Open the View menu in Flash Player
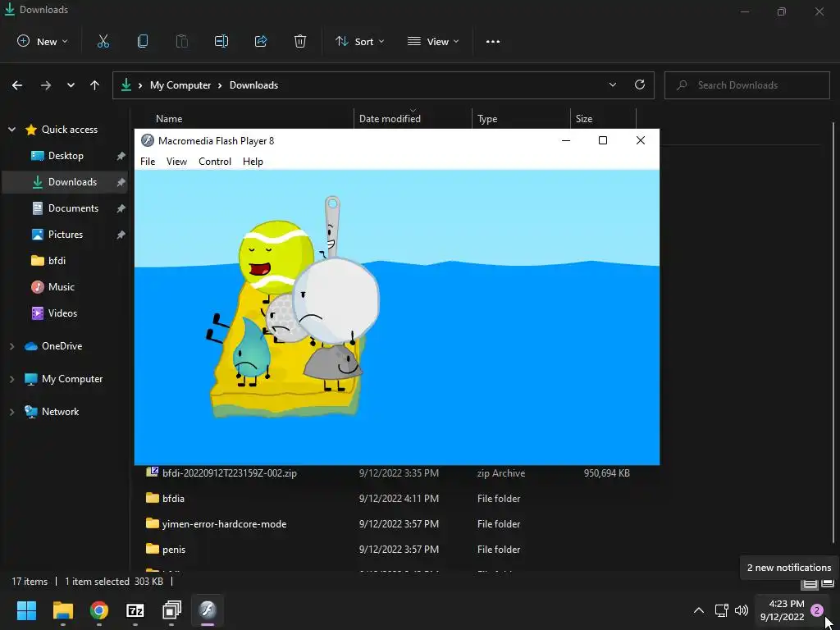The image size is (840, 630). click(x=177, y=162)
